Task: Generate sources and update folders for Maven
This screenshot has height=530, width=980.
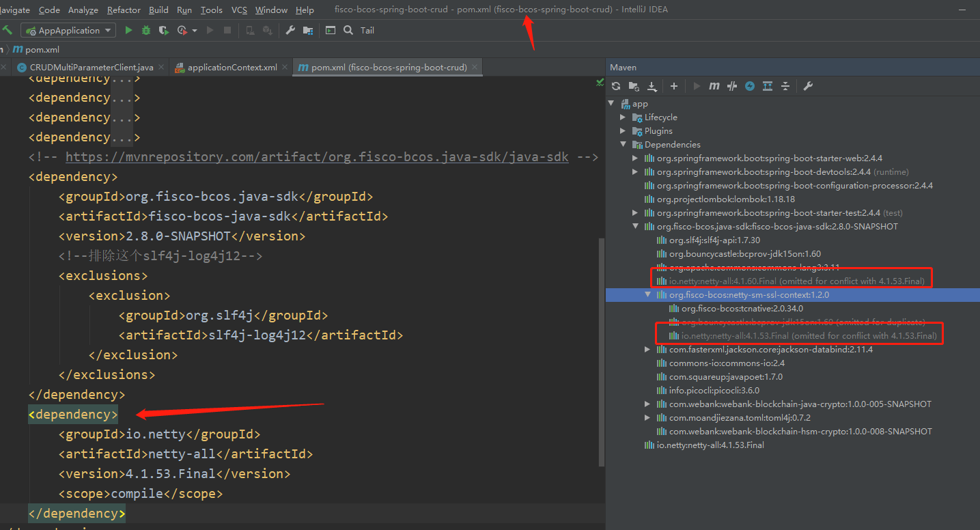Action: [x=634, y=86]
